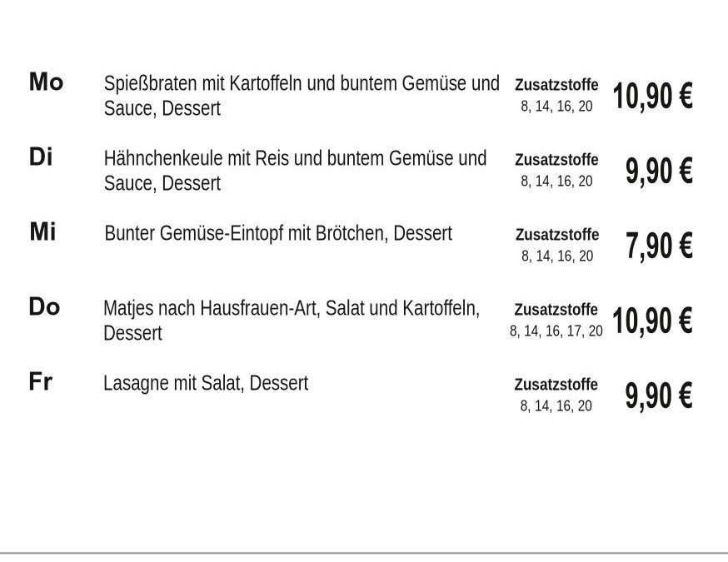Select the 10,90 € price for Matjes

coord(652,321)
